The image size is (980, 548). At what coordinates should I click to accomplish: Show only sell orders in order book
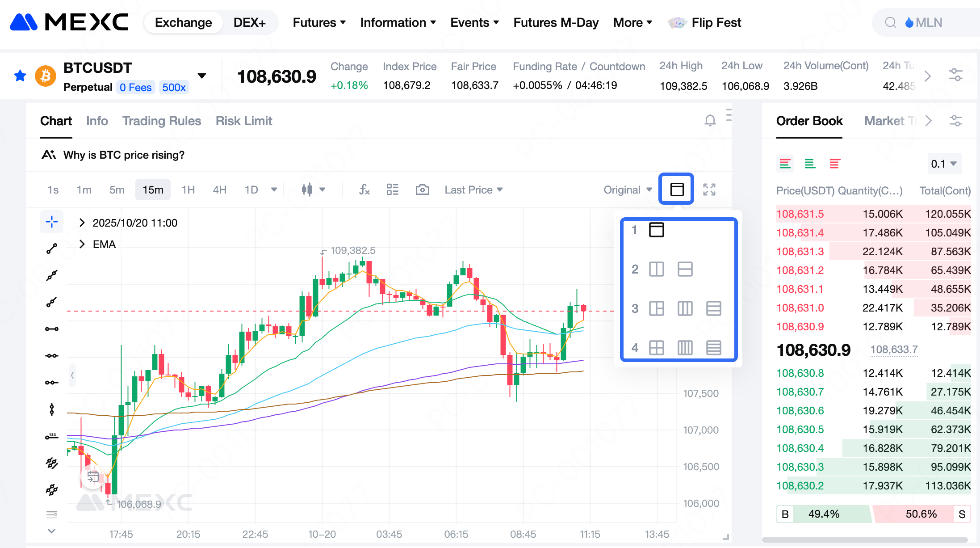[834, 164]
